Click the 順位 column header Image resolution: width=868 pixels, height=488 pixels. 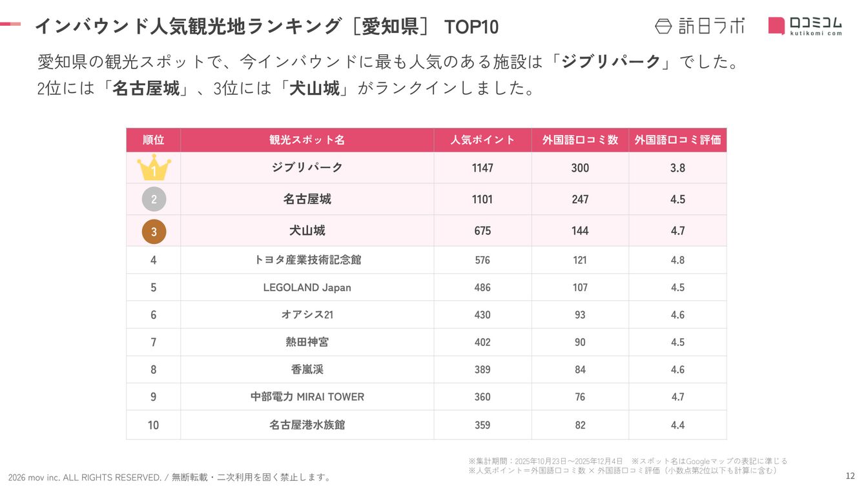(x=153, y=140)
